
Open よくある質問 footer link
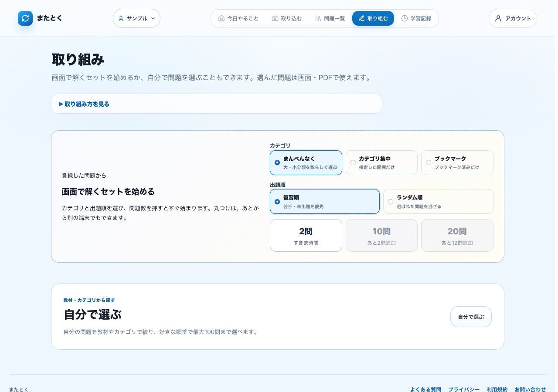[x=425, y=389]
